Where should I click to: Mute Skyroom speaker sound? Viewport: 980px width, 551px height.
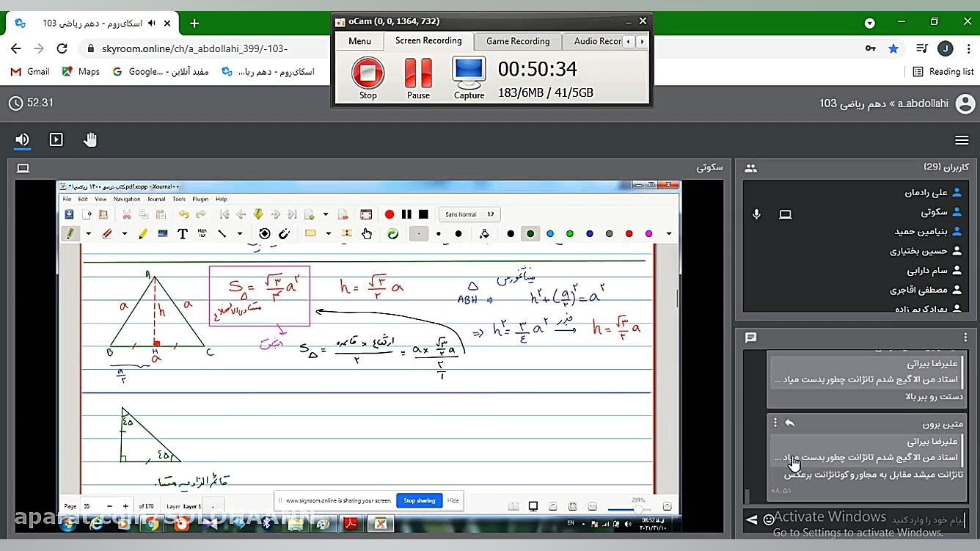point(23,139)
